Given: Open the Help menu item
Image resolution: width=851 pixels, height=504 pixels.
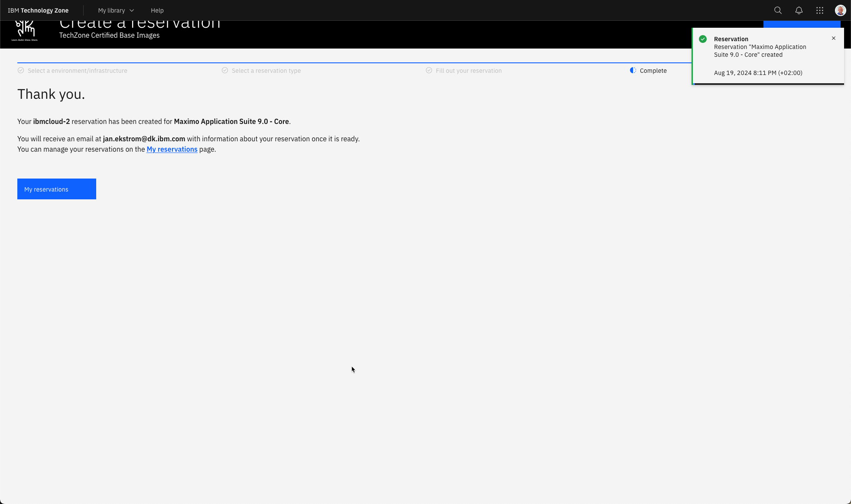Looking at the screenshot, I should tap(156, 10).
